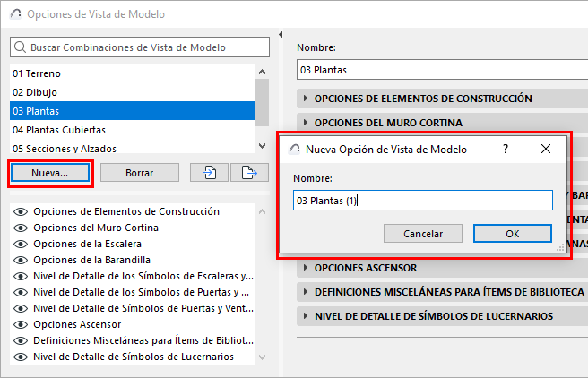588x378 pixels.
Task: Toggle eye icon for Opciones de la Escalera
Action: click(20, 244)
